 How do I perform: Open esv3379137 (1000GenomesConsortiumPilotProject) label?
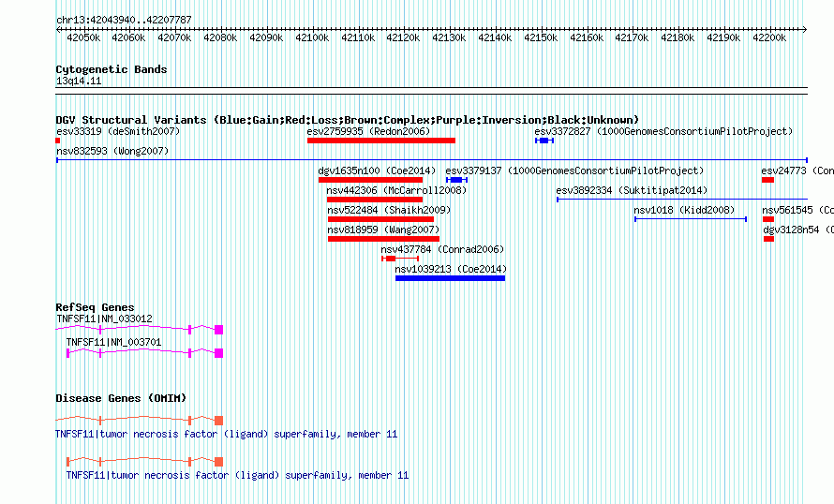[574, 170]
